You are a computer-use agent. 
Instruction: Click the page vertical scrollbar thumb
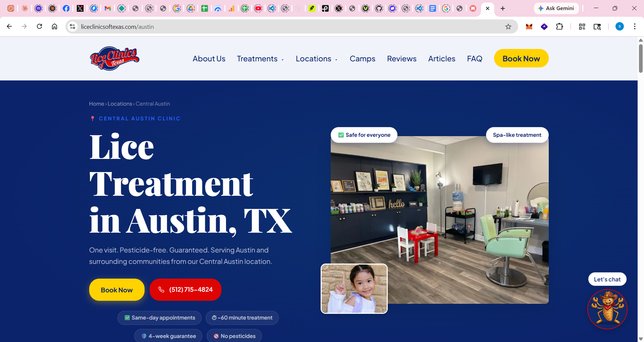click(641, 58)
